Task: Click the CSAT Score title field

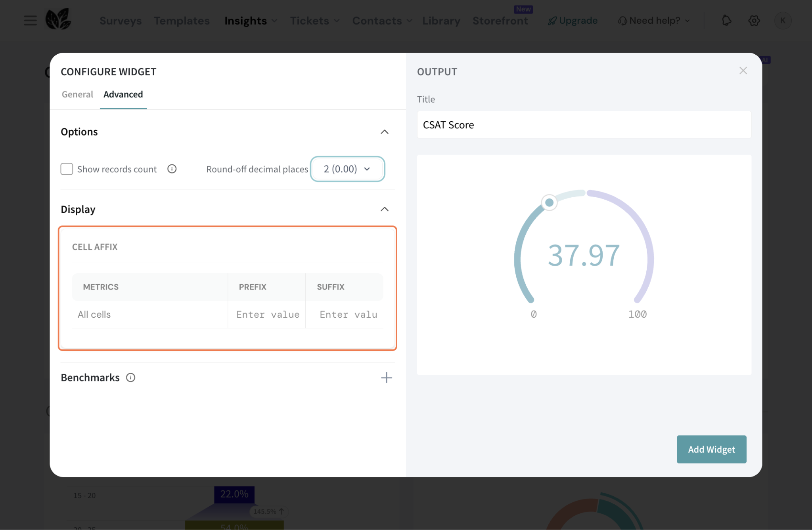Action: (x=584, y=125)
